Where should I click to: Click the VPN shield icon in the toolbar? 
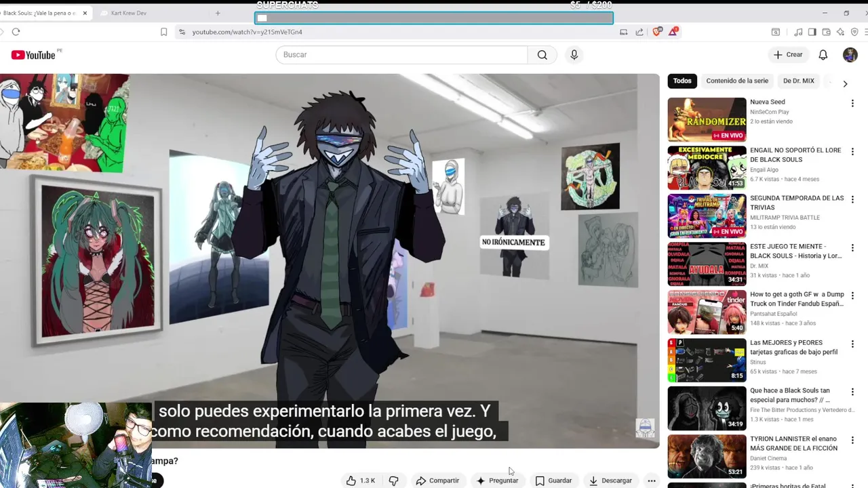854,32
